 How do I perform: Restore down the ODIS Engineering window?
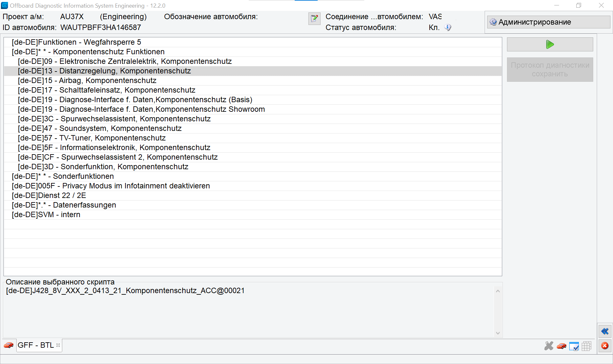tap(579, 5)
